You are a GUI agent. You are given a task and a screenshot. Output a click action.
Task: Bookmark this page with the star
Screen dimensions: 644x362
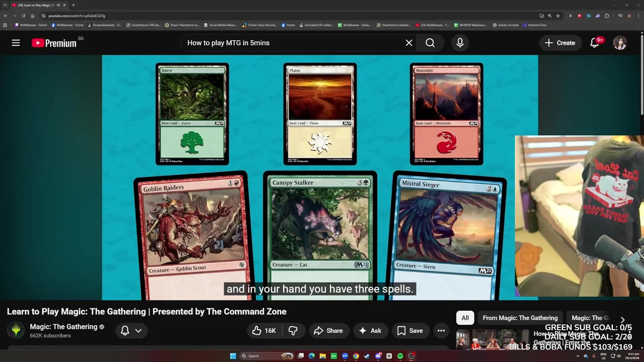click(558, 16)
